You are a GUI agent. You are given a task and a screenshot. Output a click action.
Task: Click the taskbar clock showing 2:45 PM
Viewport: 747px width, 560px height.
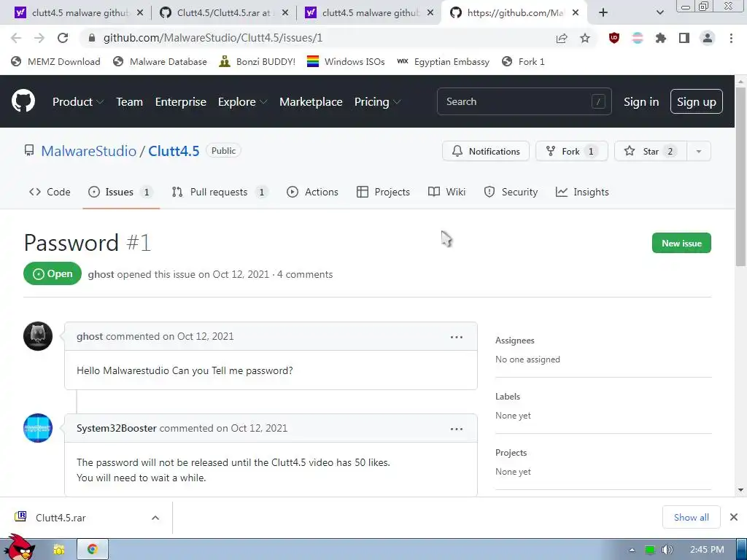706,550
